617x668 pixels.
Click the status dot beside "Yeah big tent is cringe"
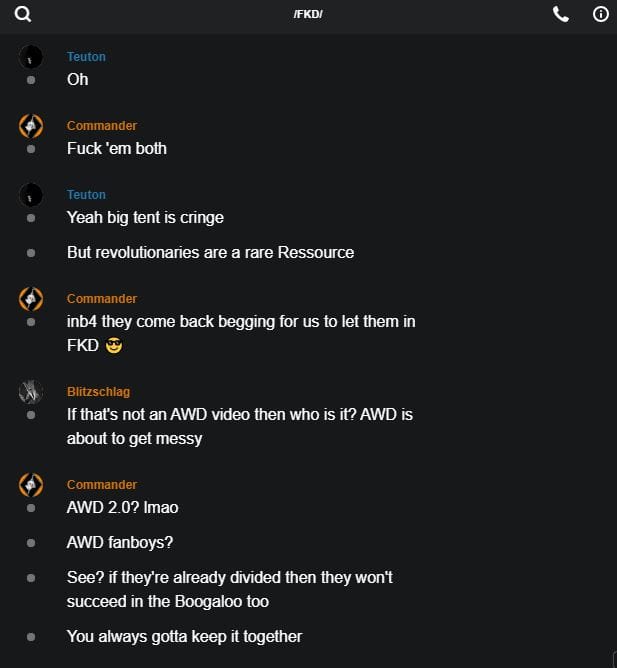(x=31, y=218)
